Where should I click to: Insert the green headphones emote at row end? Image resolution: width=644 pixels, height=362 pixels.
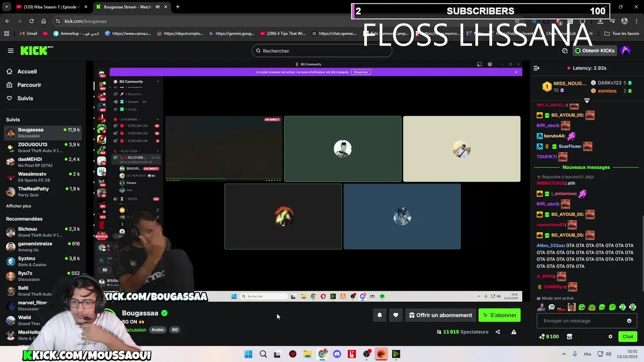(x=632, y=307)
